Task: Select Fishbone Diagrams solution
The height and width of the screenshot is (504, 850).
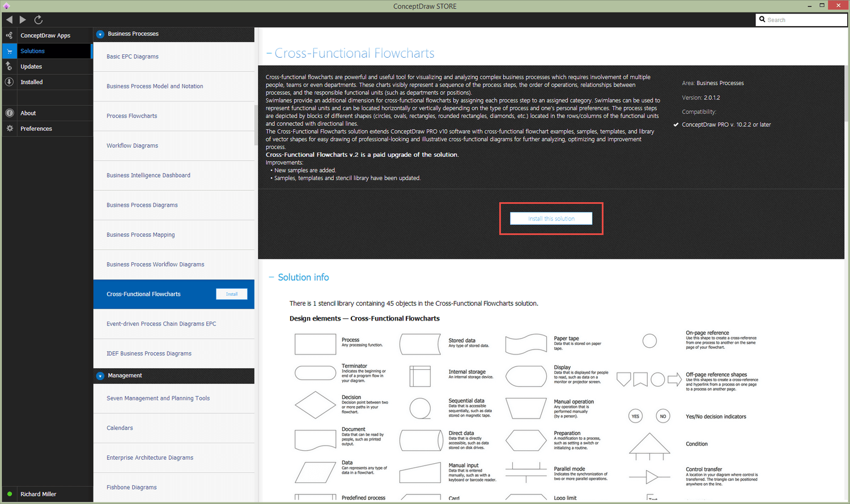Action: [174, 488]
